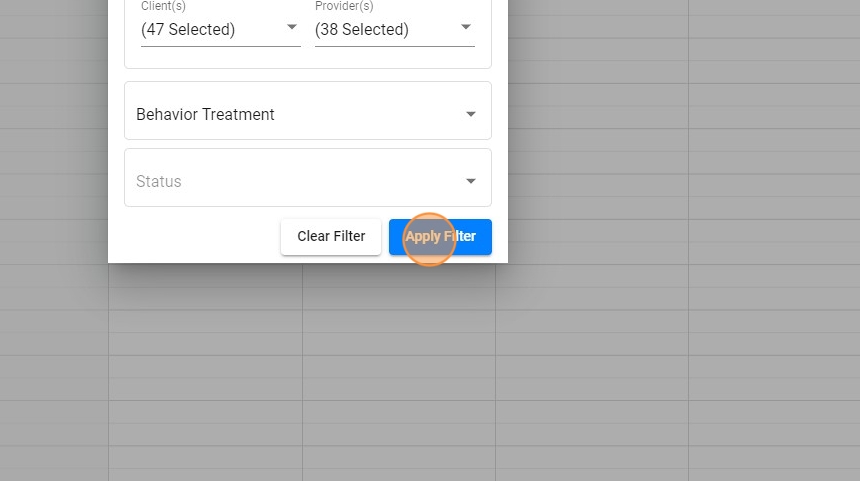Screen dimensions: 860x481
Task: Click the underline beneath the providers field
Action: coord(395,46)
